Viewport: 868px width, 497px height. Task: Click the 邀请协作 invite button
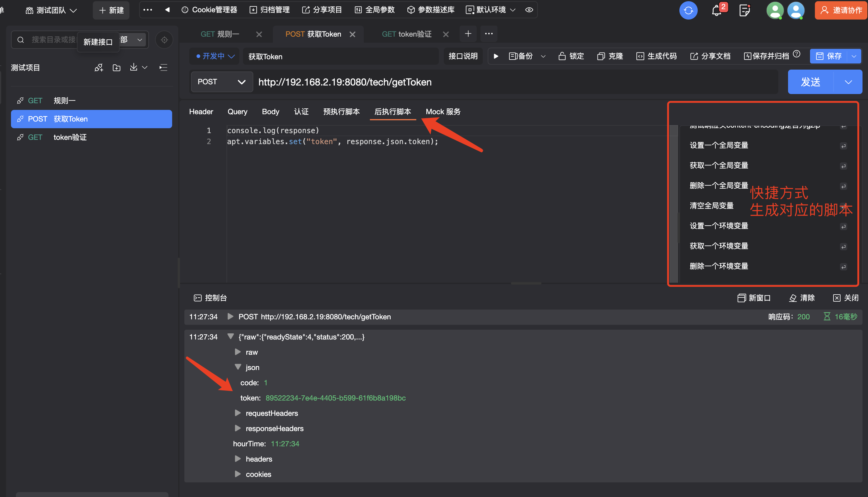click(x=841, y=10)
